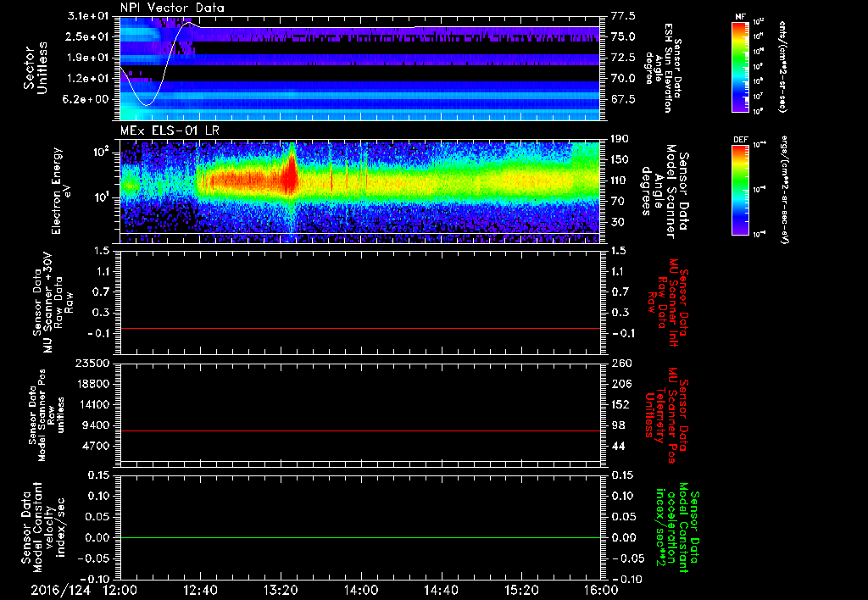Click the 14:40 time tick label

pyautogui.click(x=441, y=590)
